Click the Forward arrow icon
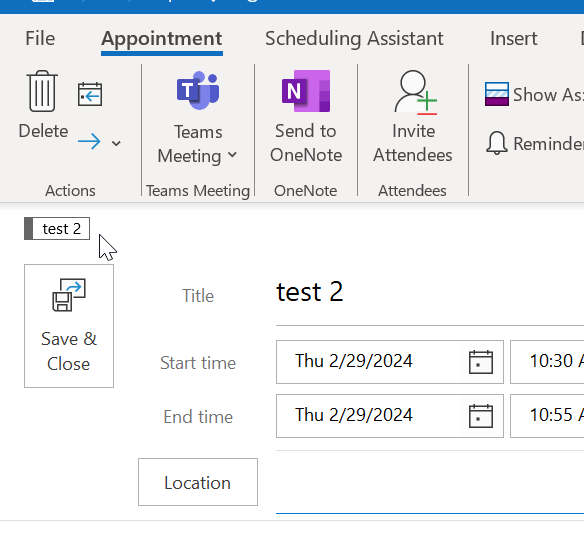Image resolution: width=584 pixels, height=545 pixels. (x=89, y=142)
